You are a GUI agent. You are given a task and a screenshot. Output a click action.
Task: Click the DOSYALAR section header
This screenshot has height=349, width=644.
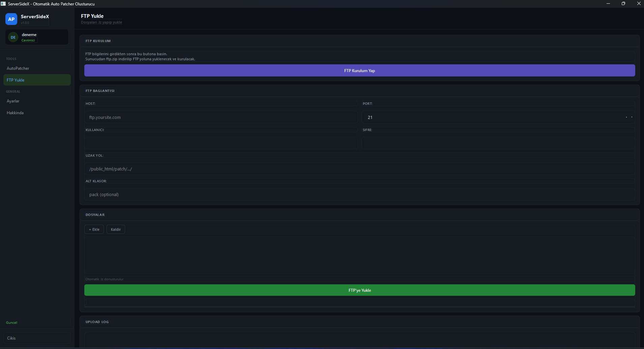(95, 215)
